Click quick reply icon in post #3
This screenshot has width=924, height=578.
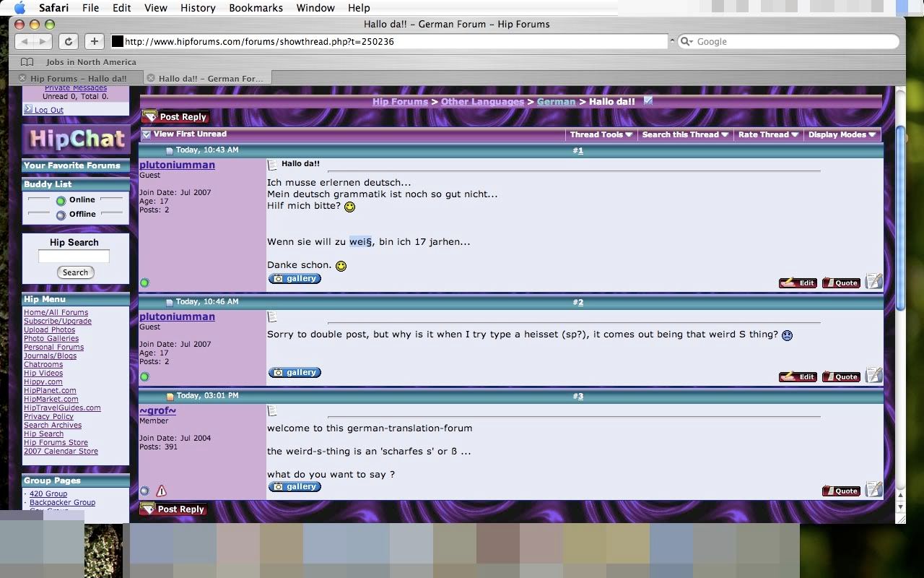[873, 489]
